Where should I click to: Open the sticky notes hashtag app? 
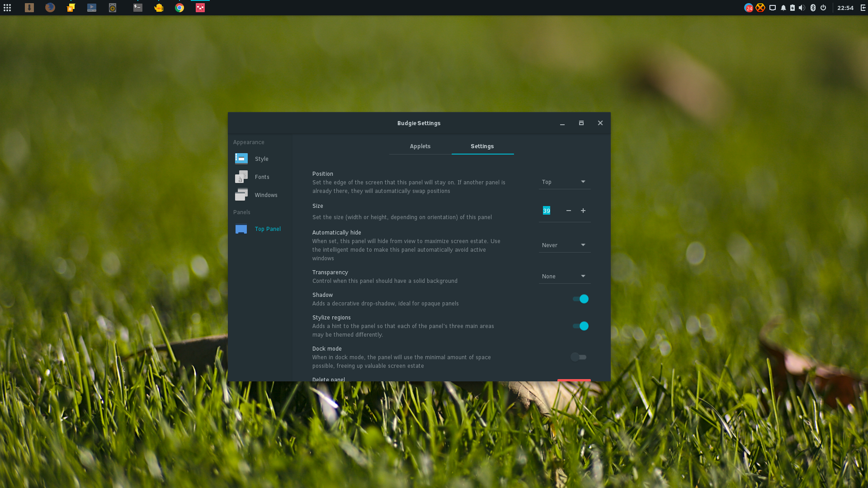71,8
